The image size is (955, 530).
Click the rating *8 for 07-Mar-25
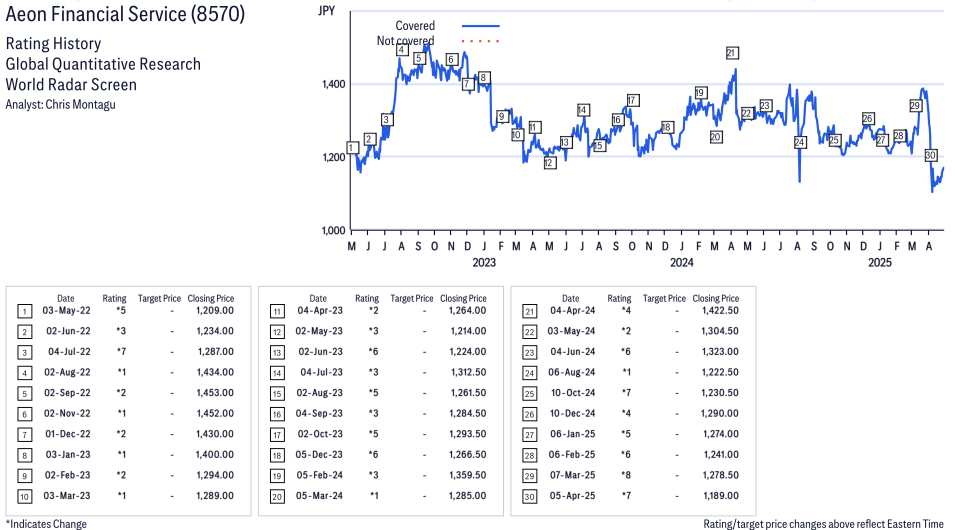coord(626,475)
